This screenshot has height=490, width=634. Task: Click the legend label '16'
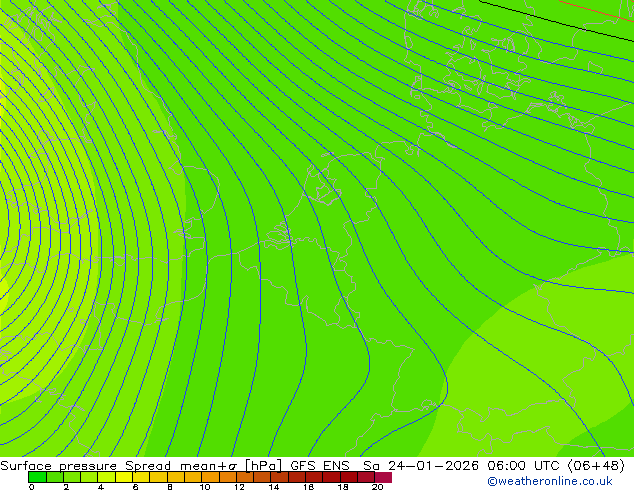coord(309,487)
